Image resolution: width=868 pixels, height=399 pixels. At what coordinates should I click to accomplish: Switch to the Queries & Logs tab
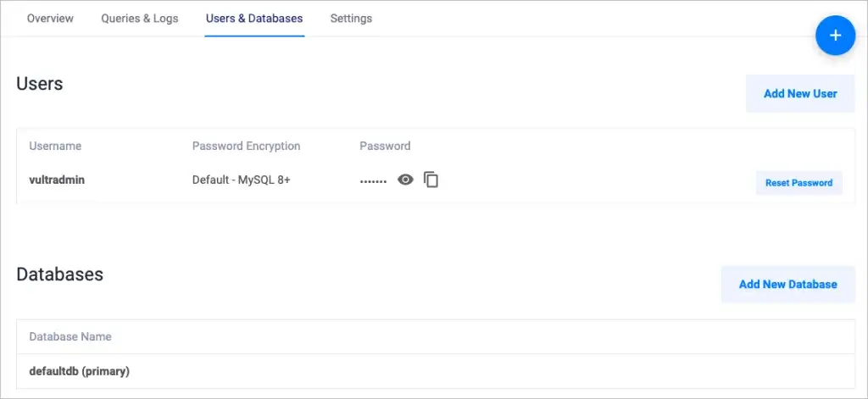pos(140,18)
